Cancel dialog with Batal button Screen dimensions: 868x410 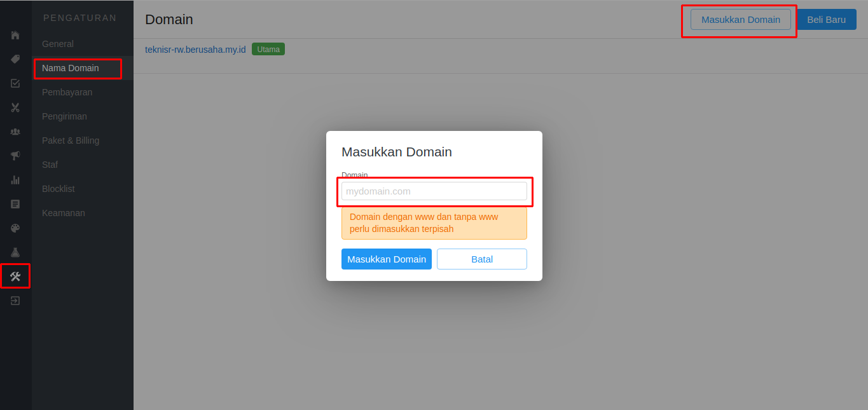pyautogui.click(x=482, y=259)
